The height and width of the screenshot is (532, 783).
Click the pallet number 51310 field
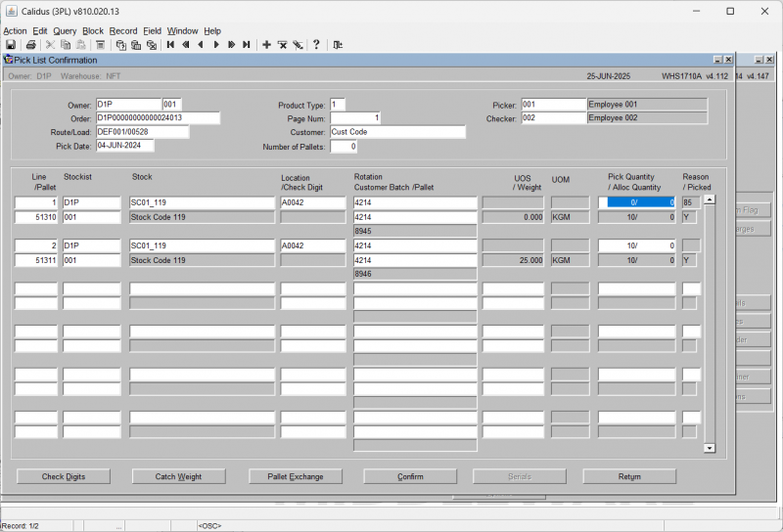36,217
